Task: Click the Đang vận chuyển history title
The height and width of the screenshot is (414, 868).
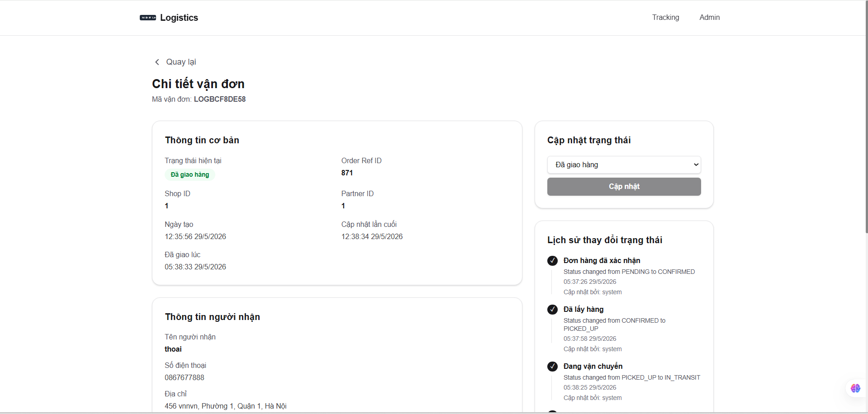Action: coord(593,366)
